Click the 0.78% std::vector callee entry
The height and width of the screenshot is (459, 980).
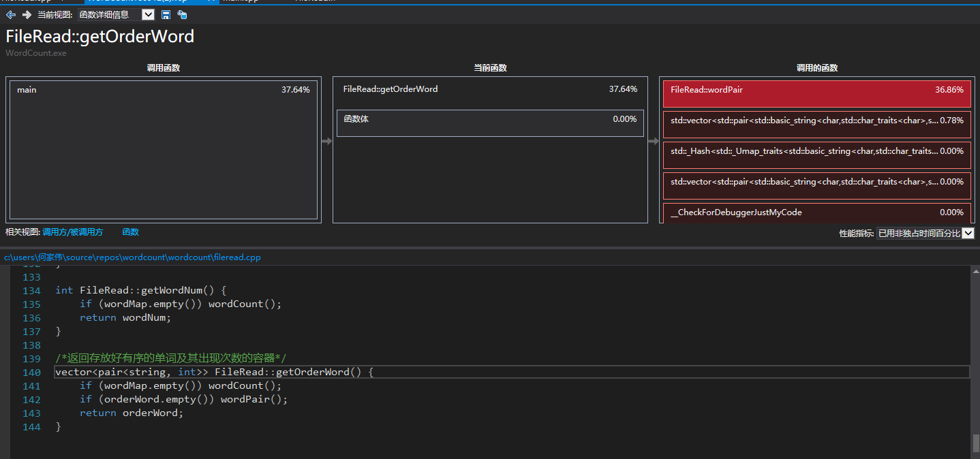coord(816,125)
